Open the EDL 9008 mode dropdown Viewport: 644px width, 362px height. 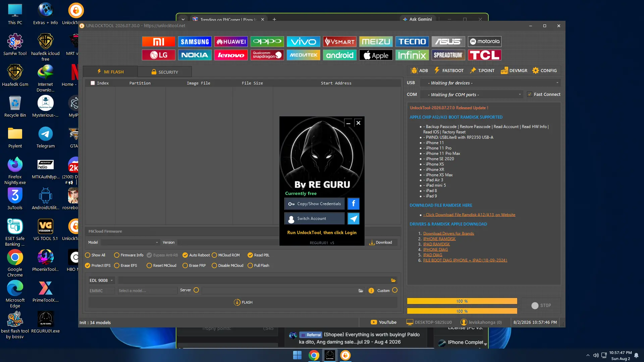pos(101,280)
